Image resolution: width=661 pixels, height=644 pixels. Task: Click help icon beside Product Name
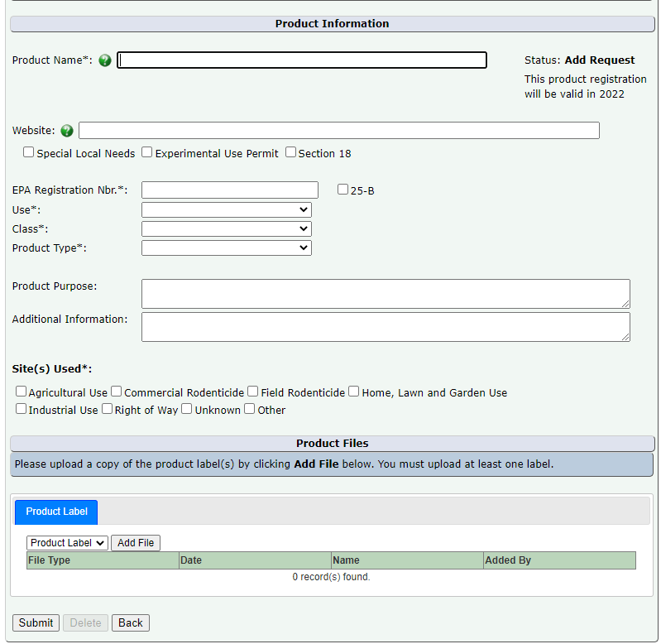(105, 60)
